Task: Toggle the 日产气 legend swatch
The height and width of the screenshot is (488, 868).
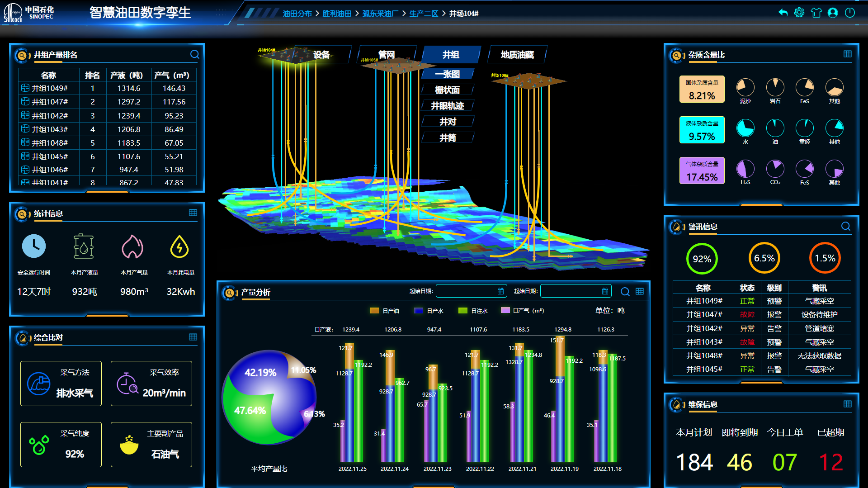Action: [x=505, y=310]
